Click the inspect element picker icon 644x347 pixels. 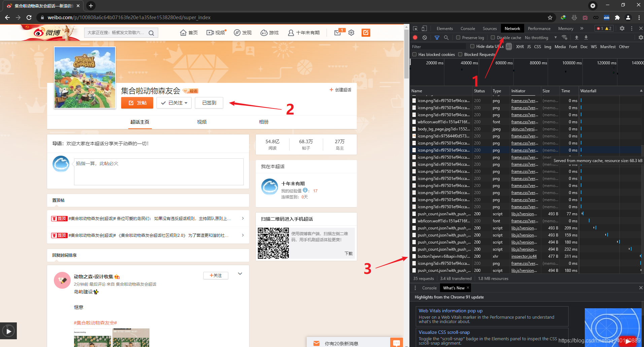click(415, 29)
